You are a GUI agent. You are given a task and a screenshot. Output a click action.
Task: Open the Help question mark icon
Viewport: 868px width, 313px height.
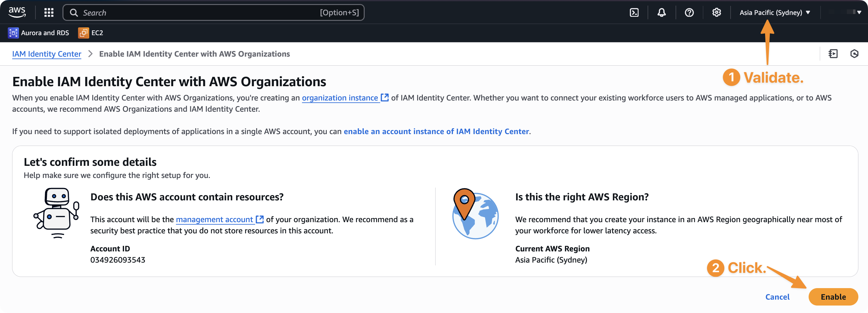(689, 12)
